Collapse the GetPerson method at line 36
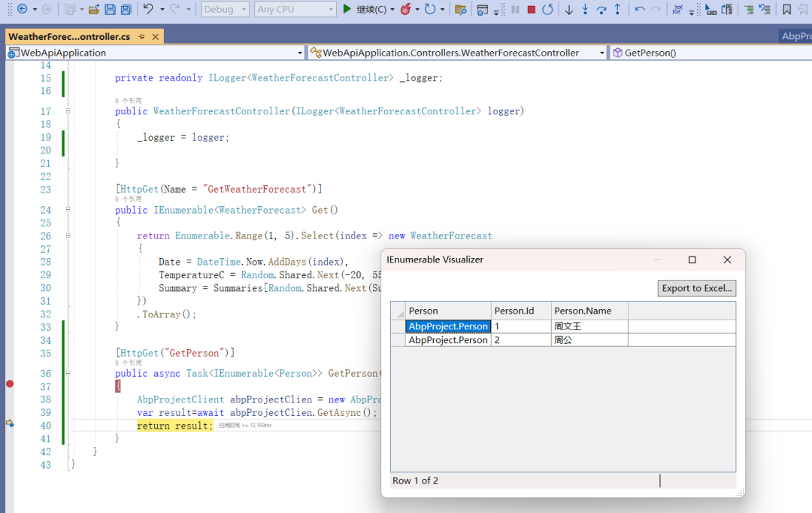 [x=68, y=373]
